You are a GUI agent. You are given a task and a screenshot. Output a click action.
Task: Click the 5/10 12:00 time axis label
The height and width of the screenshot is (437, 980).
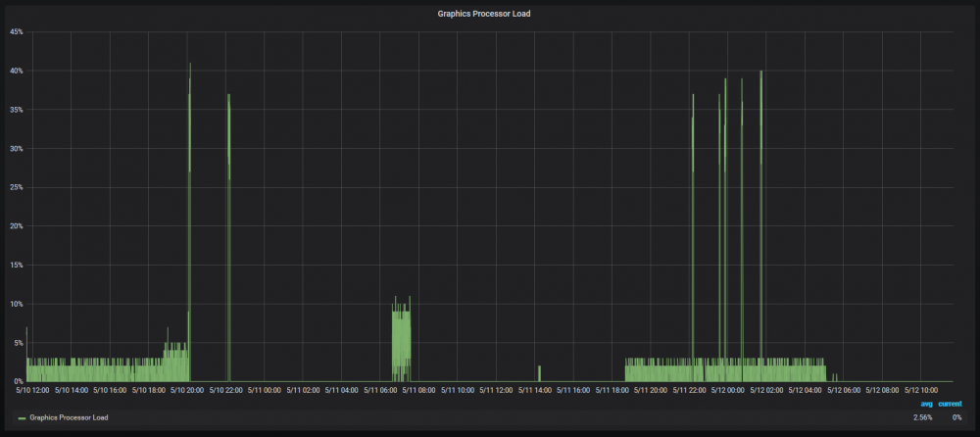point(32,390)
